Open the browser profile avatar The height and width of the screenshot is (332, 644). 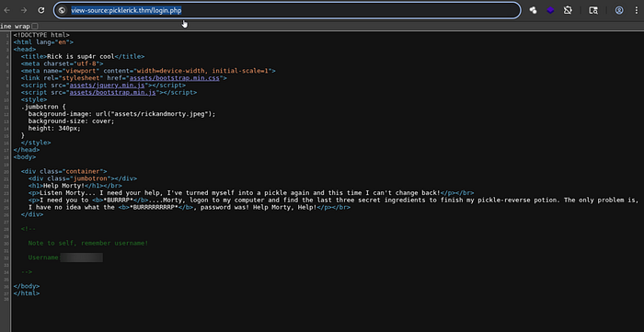pyautogui.click(x=619, y=11)
